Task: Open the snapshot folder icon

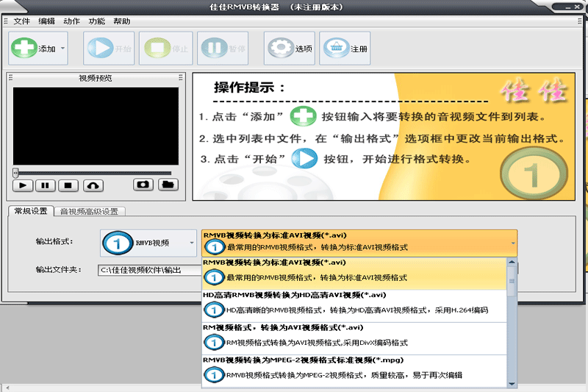Action: tap(168, 185)
